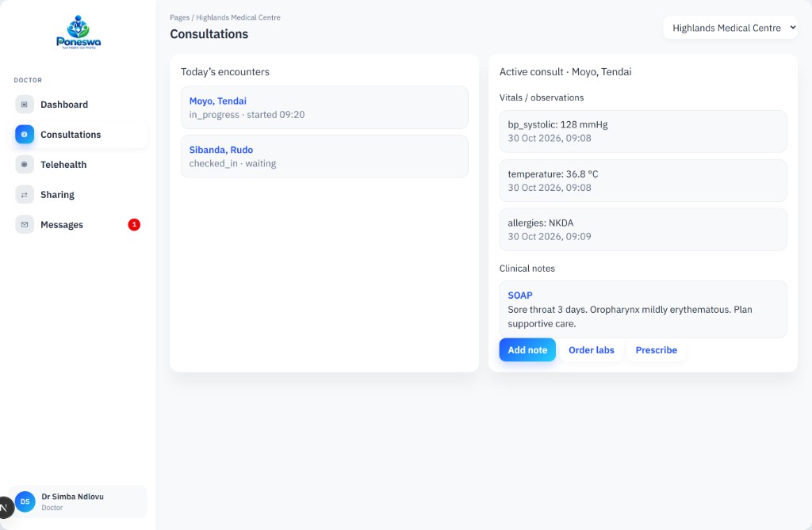Select Consultations in the sidebar
The width and height of the screenshot is (812, 530).
pyautogui.click(x=79, y=135)
